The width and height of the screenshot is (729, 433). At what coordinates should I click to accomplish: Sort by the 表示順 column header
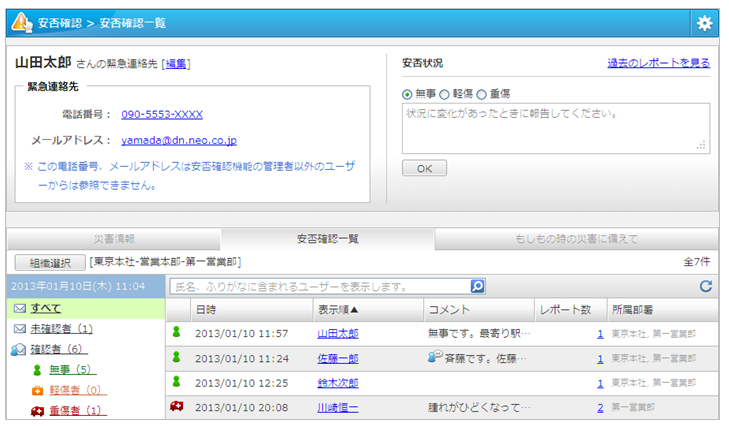pos(338,310)
